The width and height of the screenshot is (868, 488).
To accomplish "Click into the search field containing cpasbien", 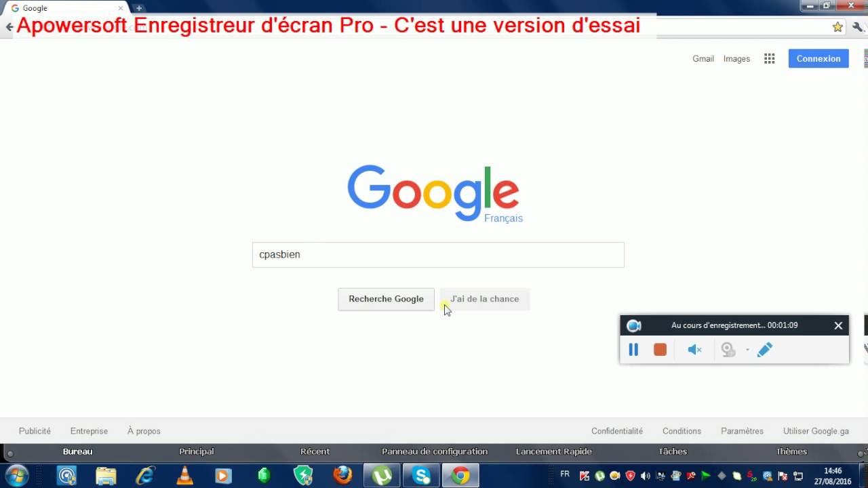I will (438, 255).
